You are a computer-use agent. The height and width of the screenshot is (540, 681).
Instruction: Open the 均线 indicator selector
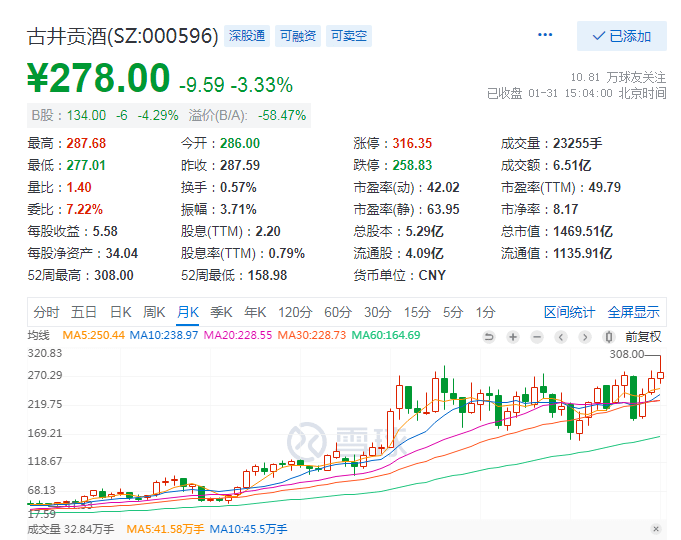(x=39, y=335)
